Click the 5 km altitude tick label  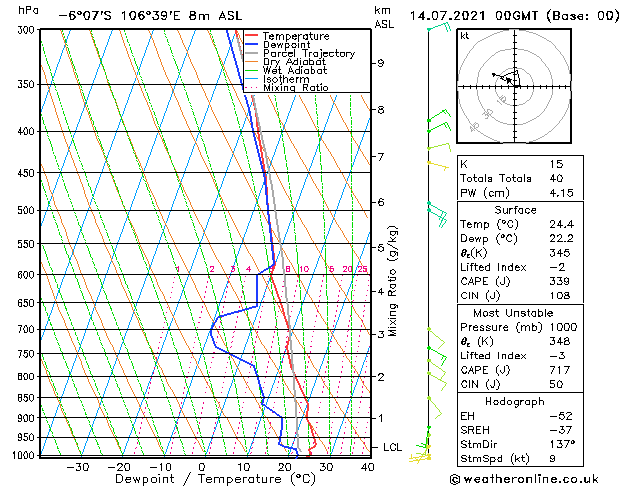(x=380, y=248)
